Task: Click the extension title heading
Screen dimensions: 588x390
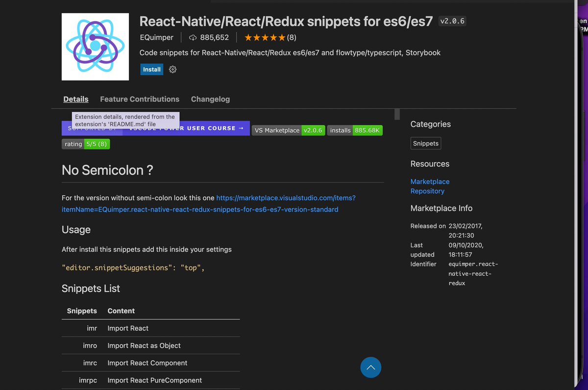Action: point(286,21)
